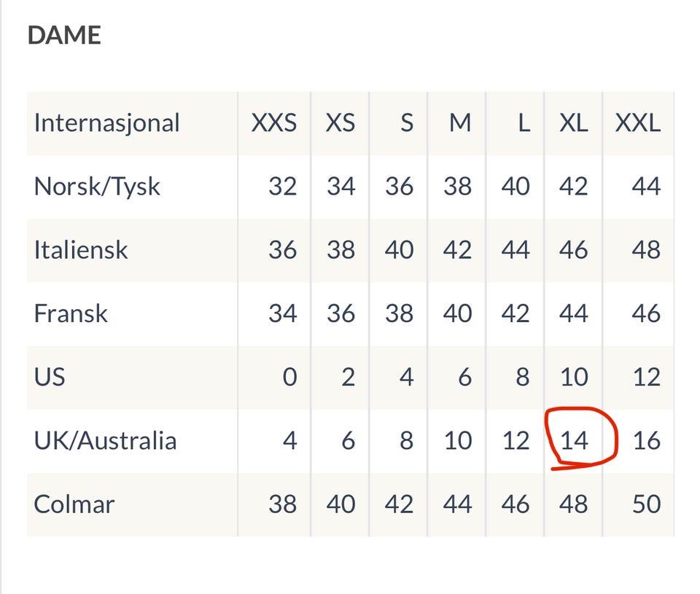The width and height of the screenshot is (700, 594).
Task: Click value 50 in Colmar row
Action: [646, 504]
